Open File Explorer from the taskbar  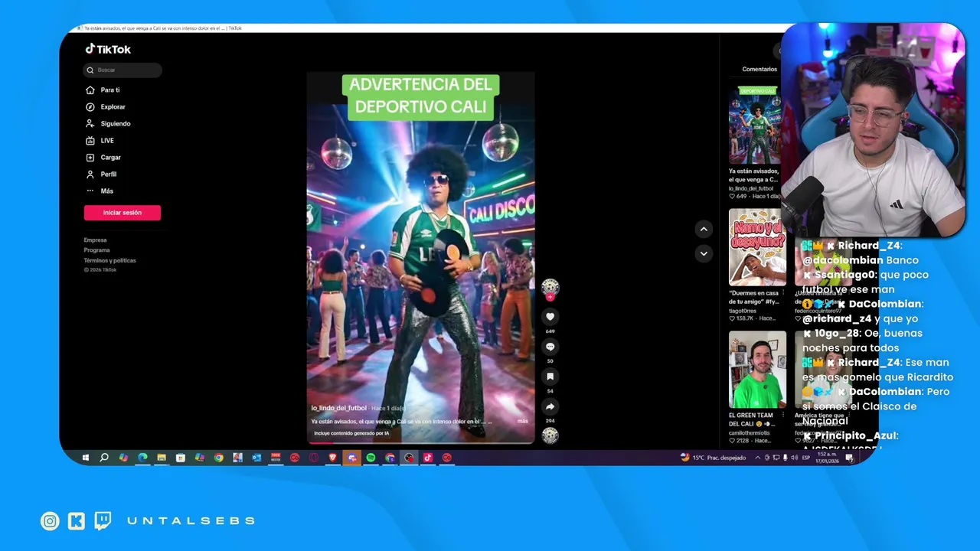(162, 458)
